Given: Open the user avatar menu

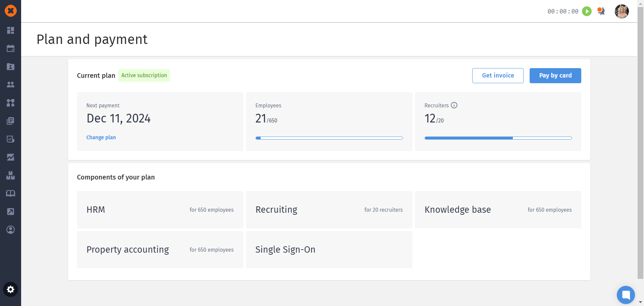Looking at the screenshot, I should coord(622,11).
